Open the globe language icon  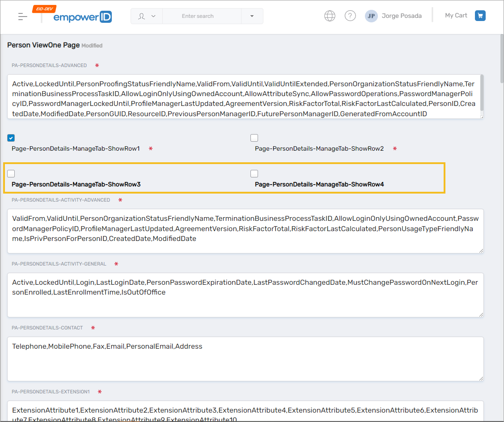pos(330,15)
